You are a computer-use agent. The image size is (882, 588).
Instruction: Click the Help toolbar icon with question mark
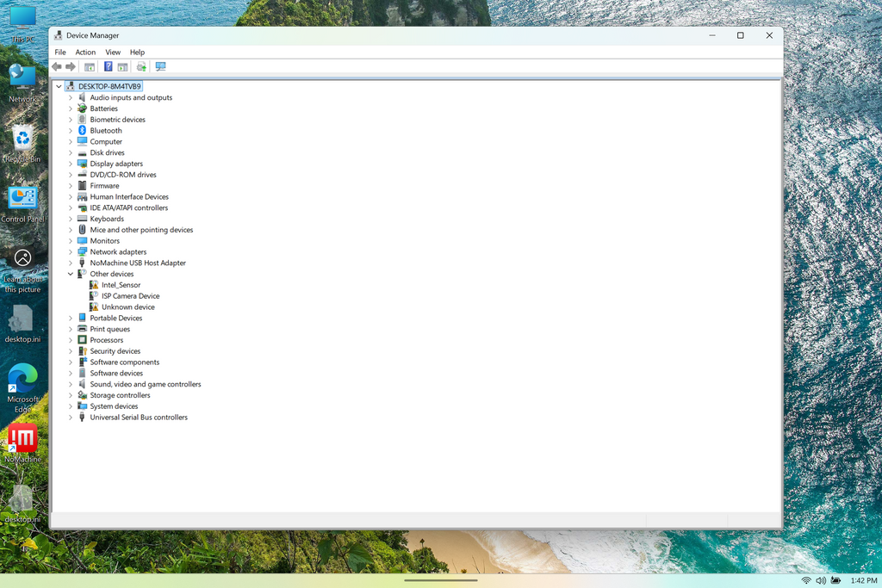tap(108, 67)
